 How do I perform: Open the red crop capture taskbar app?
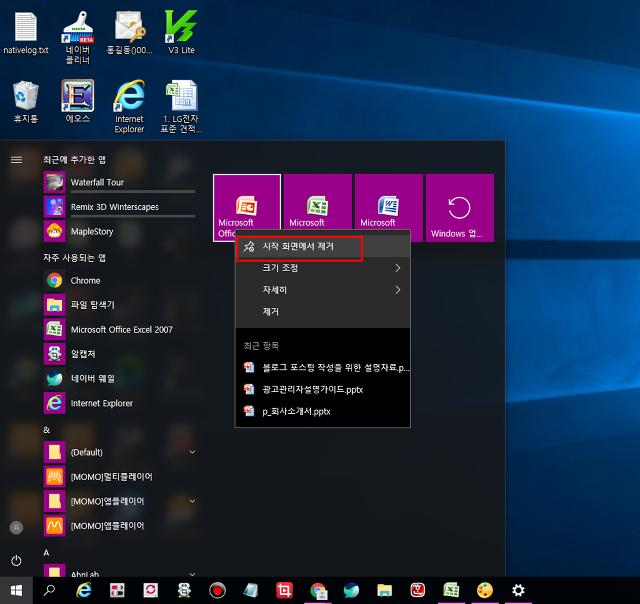284,590
